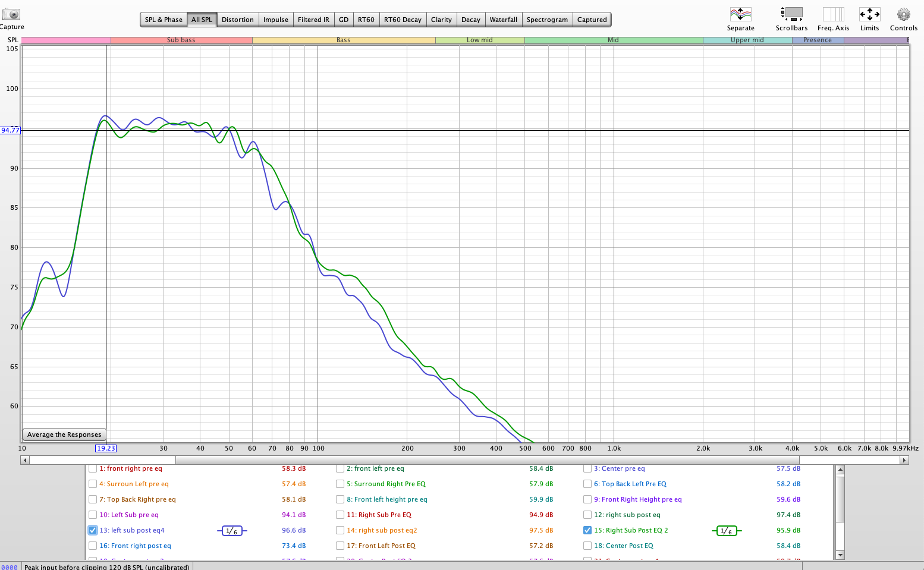924x570 pixels.
Task: Enable the Top Back Left Pre EQ trace
Action: (x=587, y=484)
